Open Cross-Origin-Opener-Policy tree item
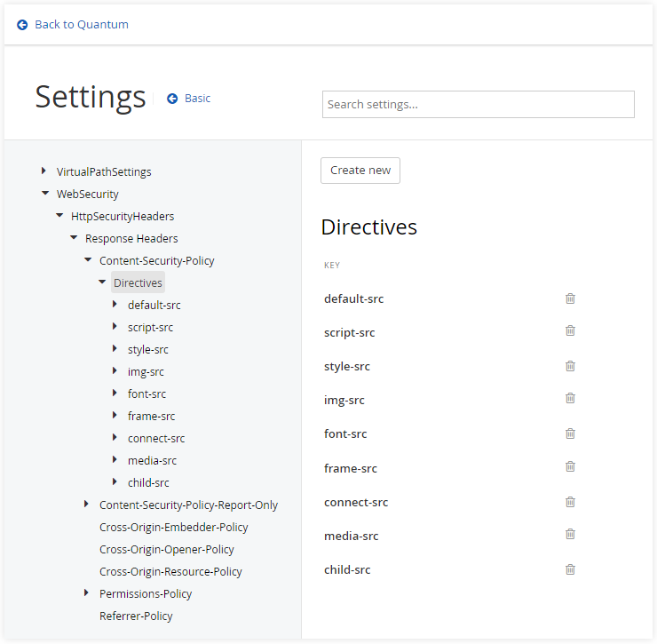The width and height of the screenshot is (657, 644). (166, 549)
